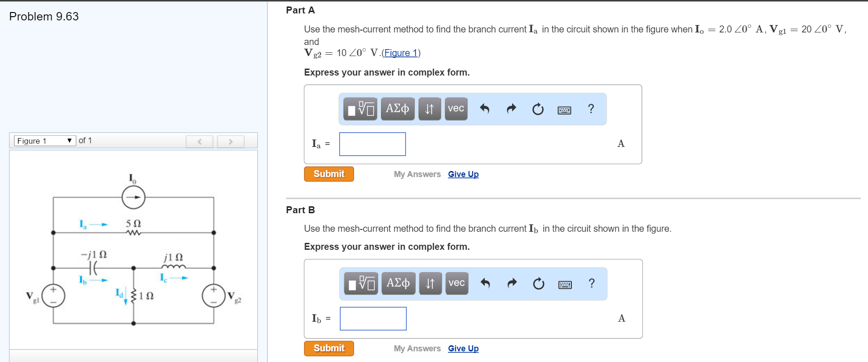
Task: Click the reset answer icon in Part B
Action: pyautogui.click(x=538, y=283)
